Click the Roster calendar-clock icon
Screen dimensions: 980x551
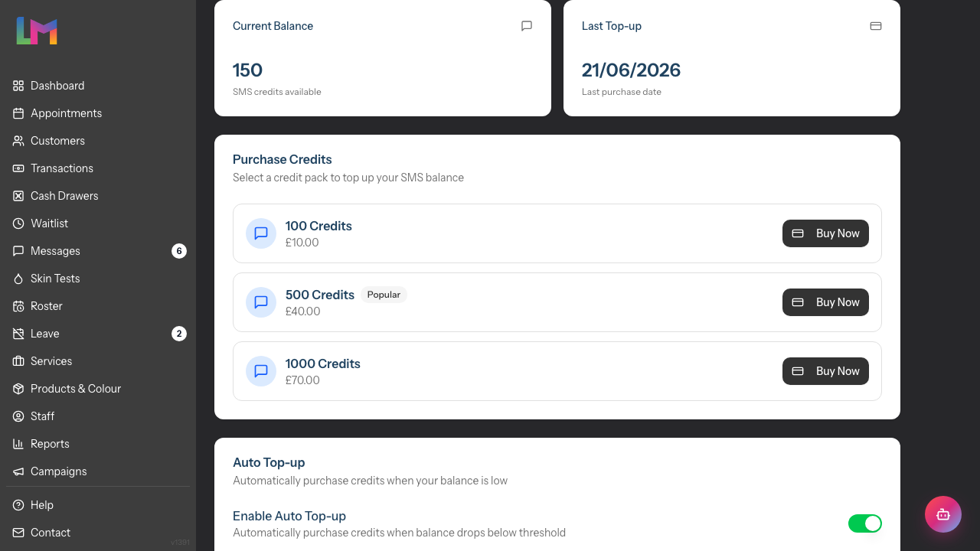click(x=18, y=306)
